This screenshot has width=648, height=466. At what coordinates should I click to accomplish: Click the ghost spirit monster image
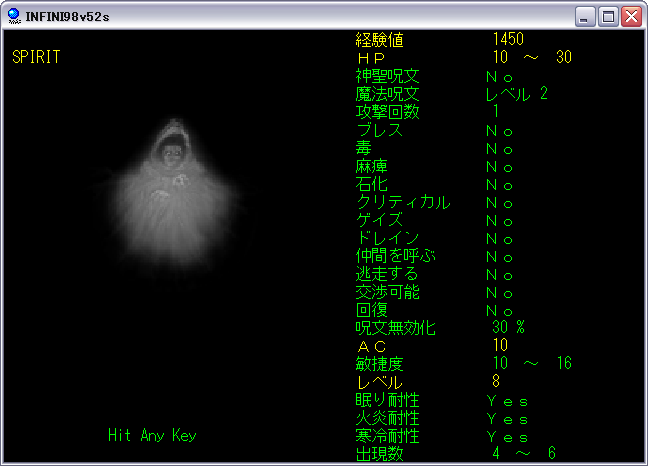[174, 196]
